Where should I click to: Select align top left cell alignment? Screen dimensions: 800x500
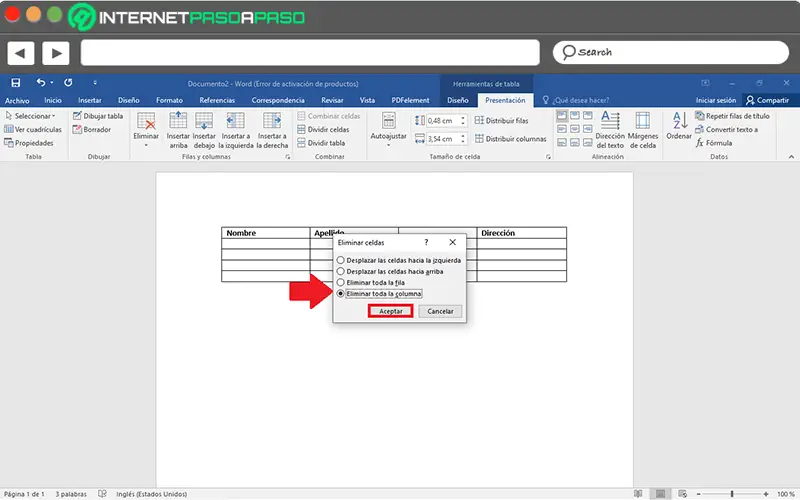[562, 115]
